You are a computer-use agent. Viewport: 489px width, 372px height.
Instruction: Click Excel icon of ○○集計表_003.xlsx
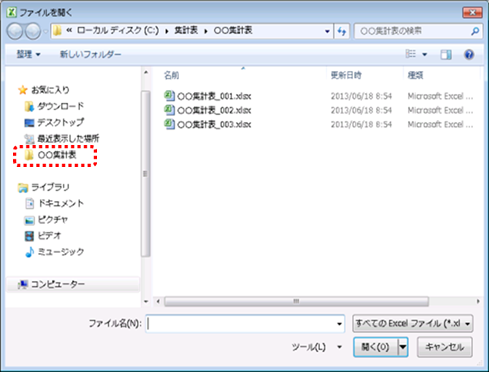pyautogui.click(x=169, y=124)
